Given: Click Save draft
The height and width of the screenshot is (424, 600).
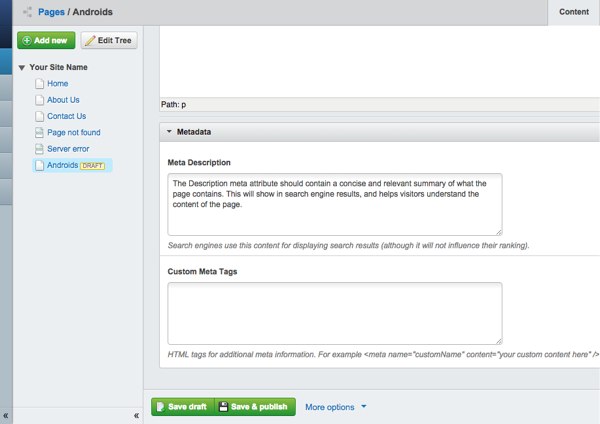Looking at the screenshot, I should click(x=181, y=407).
